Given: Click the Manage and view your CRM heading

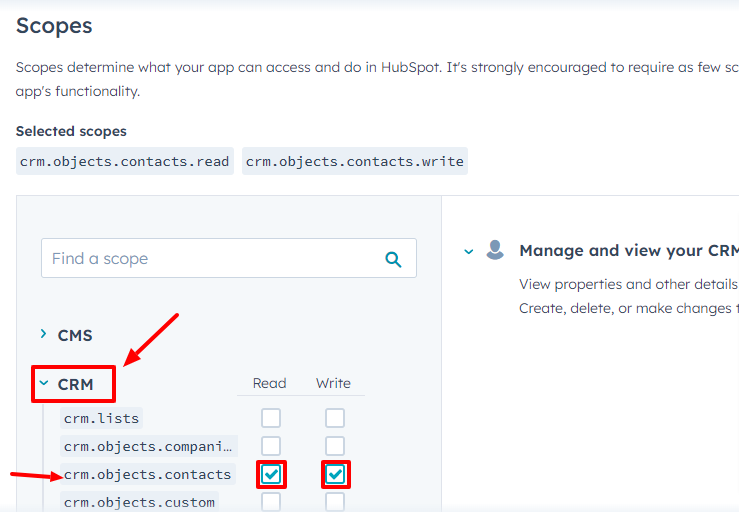Looking at the screenshot, I should tap(629, 250).
